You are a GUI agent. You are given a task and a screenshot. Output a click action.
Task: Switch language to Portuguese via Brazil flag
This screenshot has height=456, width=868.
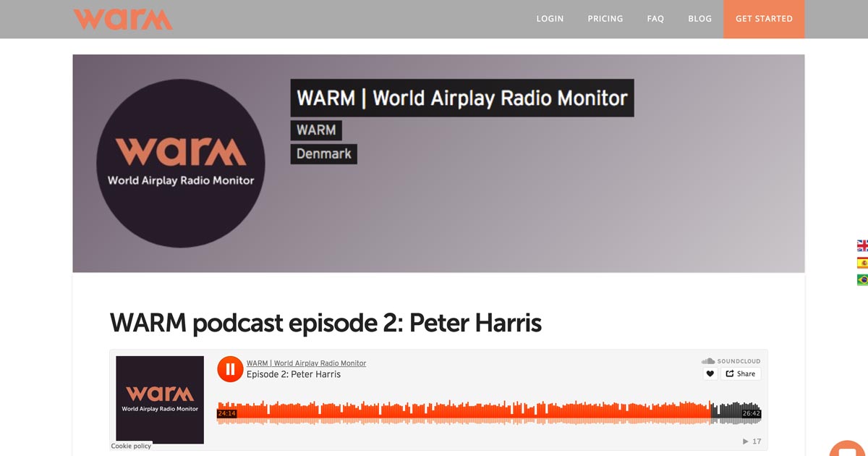tap(862, 279)
